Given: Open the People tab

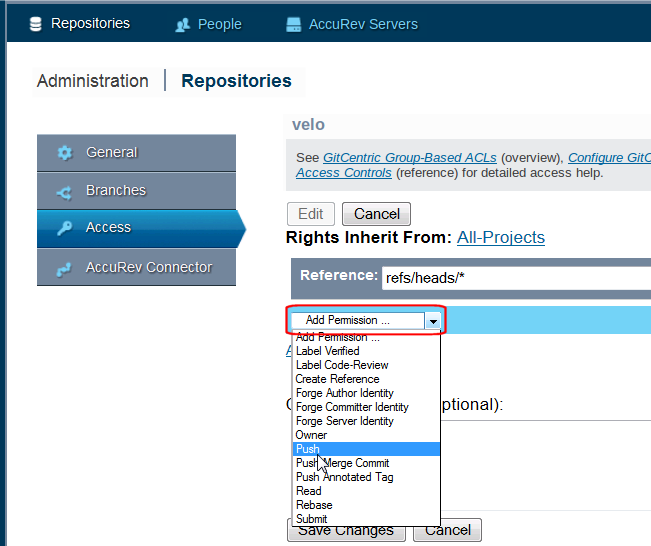Looking at the screenshot, I should pyautogui.click(x=219, y=24).
